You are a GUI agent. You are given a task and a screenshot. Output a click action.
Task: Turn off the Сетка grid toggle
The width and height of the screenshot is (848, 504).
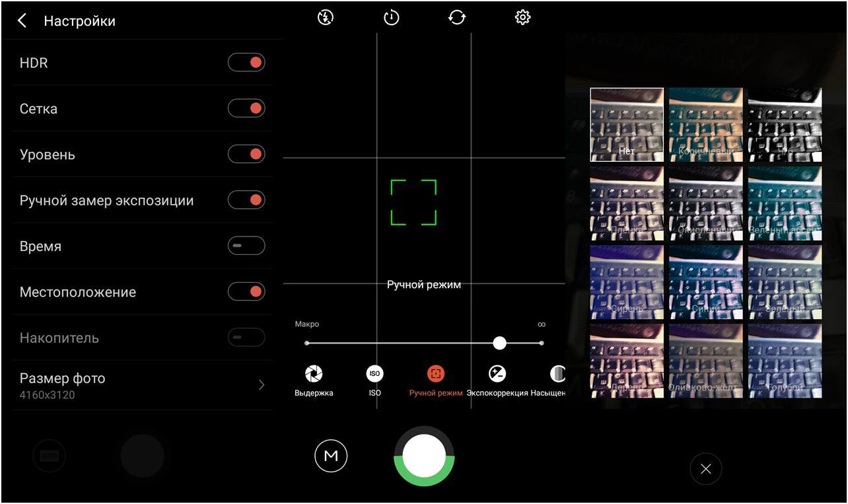[246, 108]
